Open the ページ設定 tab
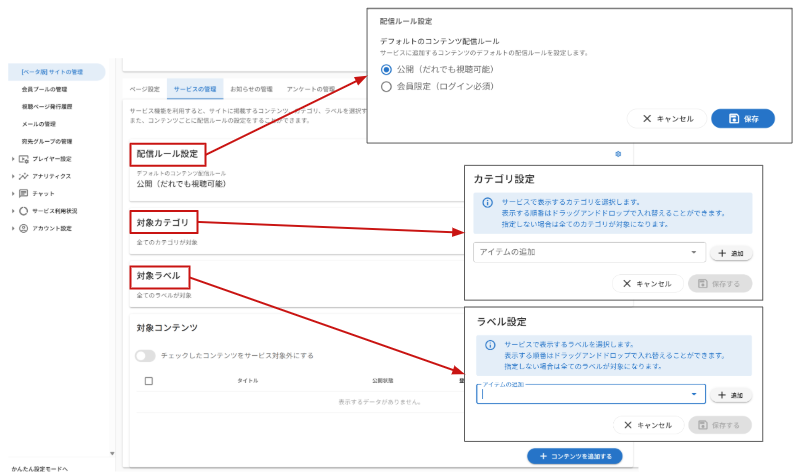 [146, 89]
